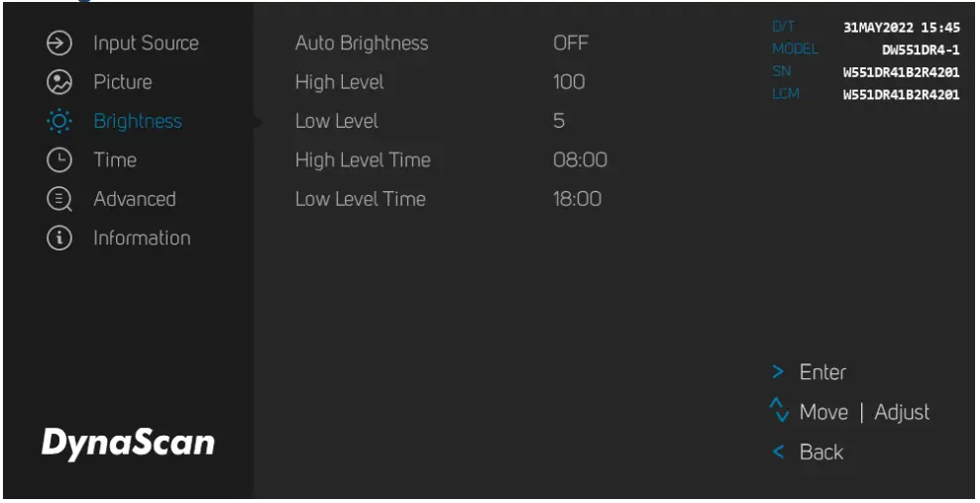
Task: Click the Input Source arrow icon
Action: click(x=59, y=43)
